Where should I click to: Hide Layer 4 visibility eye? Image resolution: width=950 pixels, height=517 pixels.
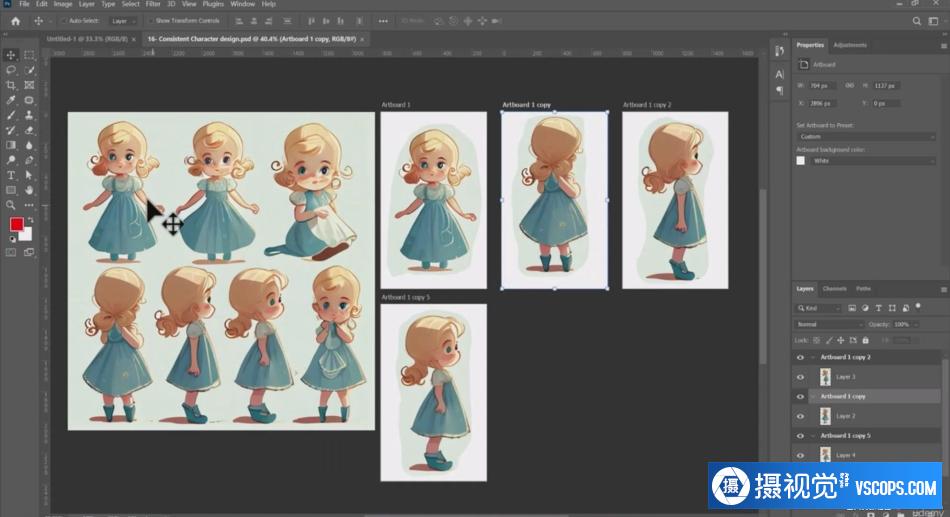point(800,455)
